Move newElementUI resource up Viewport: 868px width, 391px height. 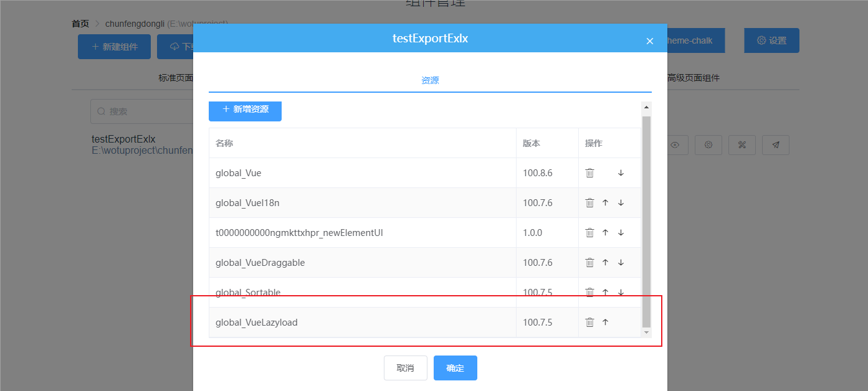(x=605, y=233)
